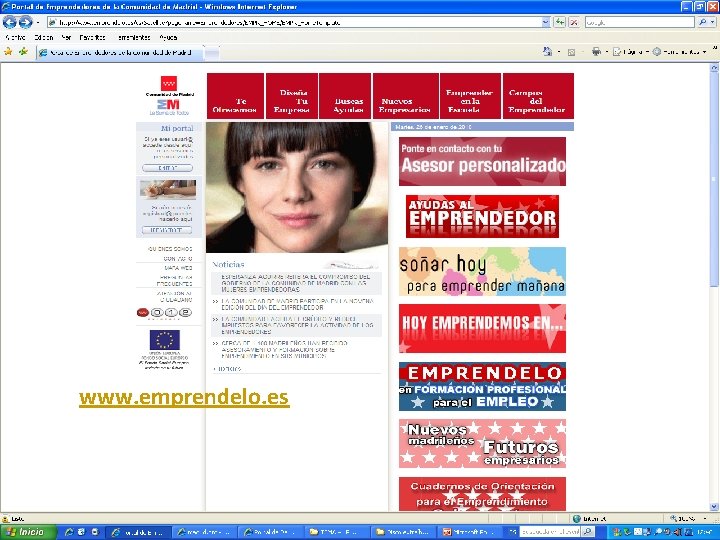Open the recent pages dropdown arrow
This screenshot has width=720, height=540.
point(38,22)
